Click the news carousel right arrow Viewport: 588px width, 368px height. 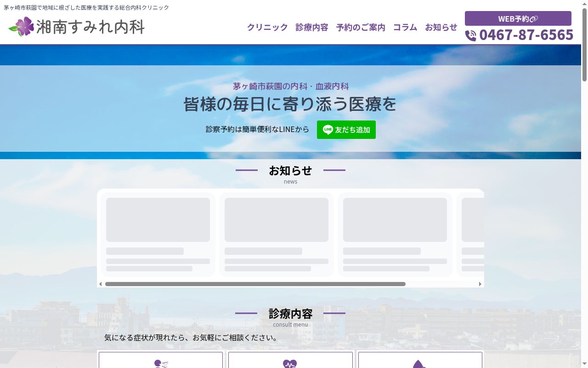(x=481, y=284)
